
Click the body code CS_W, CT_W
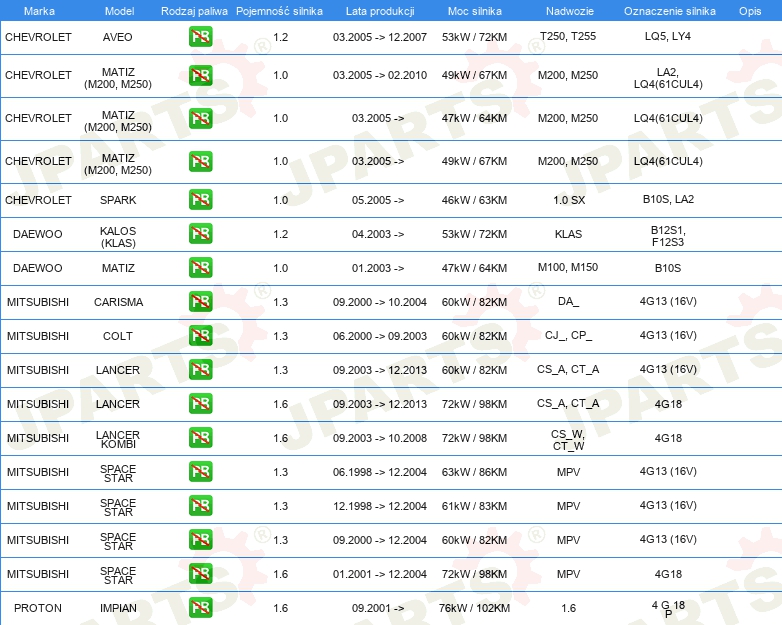[569, 440]
